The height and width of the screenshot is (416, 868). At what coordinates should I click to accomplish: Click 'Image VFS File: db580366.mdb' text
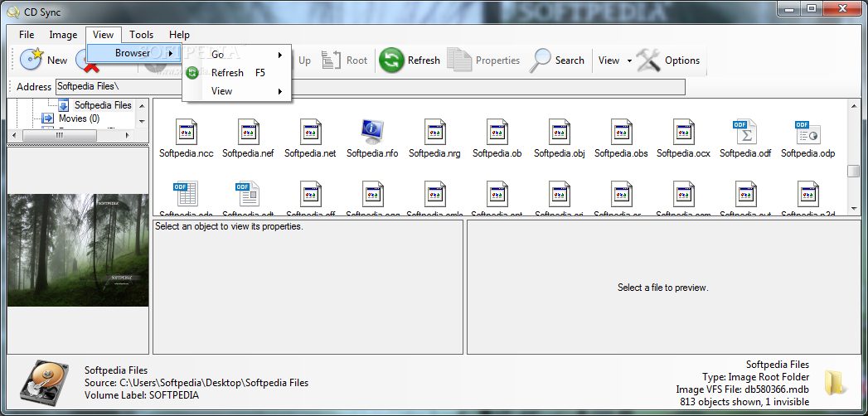[742, 389]
